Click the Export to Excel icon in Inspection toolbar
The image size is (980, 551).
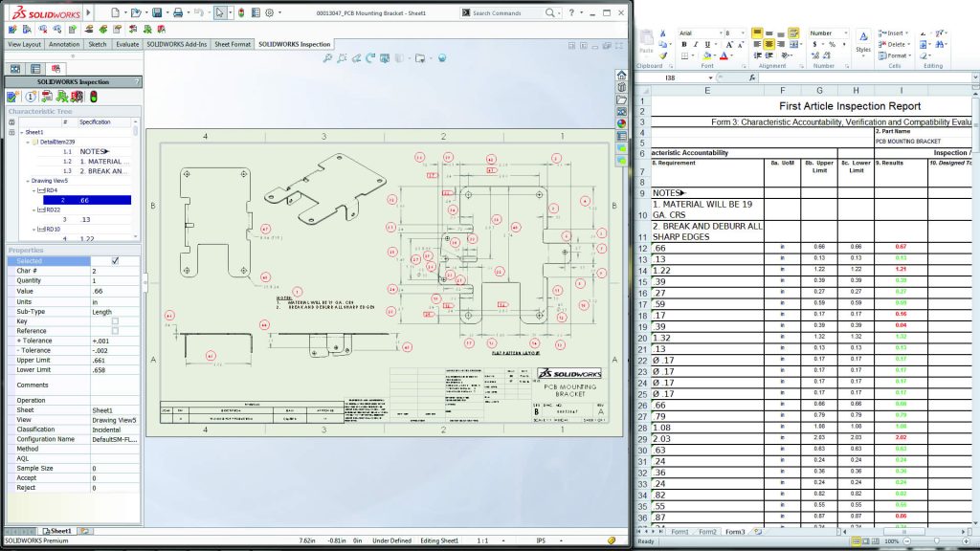[x=63, y=97]
